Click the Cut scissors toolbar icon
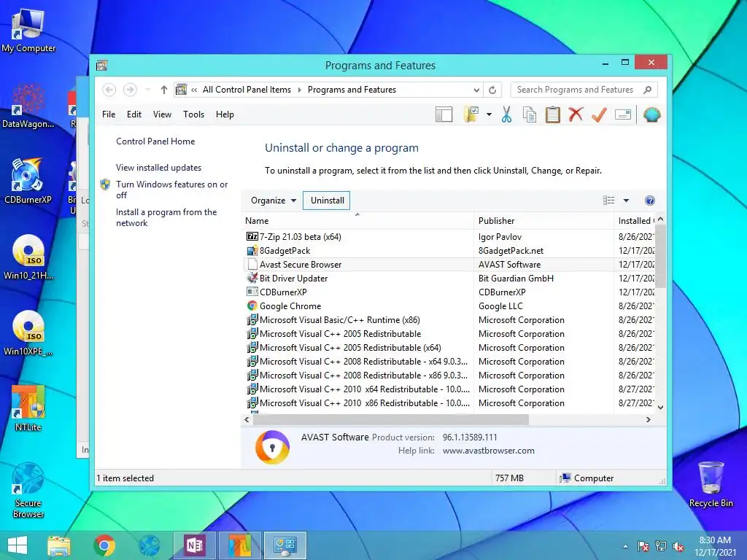Screen dimensions: 747x560 click(506, 114)
